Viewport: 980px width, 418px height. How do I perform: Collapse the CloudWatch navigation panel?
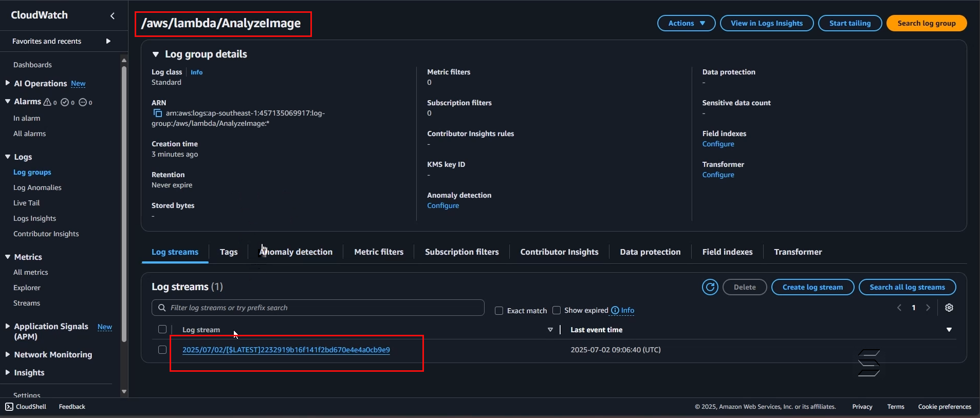click(113, 16)
